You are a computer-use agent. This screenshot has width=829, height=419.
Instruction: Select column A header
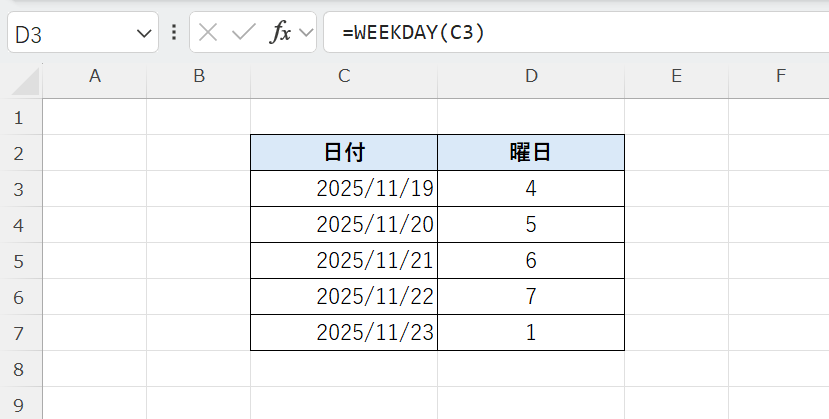point(95,76)
